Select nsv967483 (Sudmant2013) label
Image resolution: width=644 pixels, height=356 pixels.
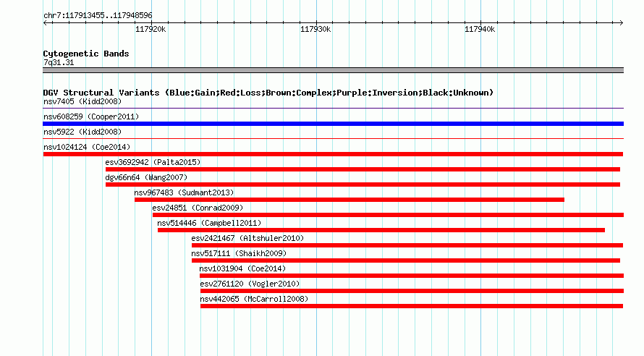(x=184, y=192)
